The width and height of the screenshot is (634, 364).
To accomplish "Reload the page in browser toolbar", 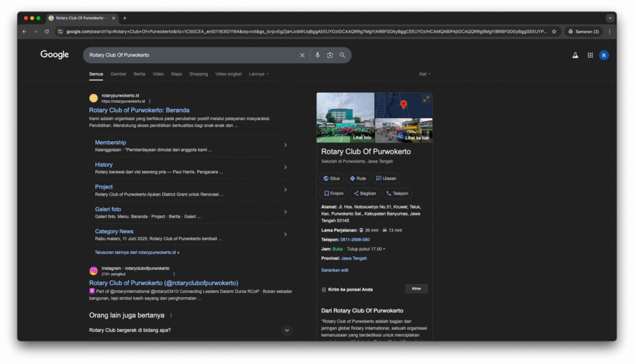I will click(46, 32).
